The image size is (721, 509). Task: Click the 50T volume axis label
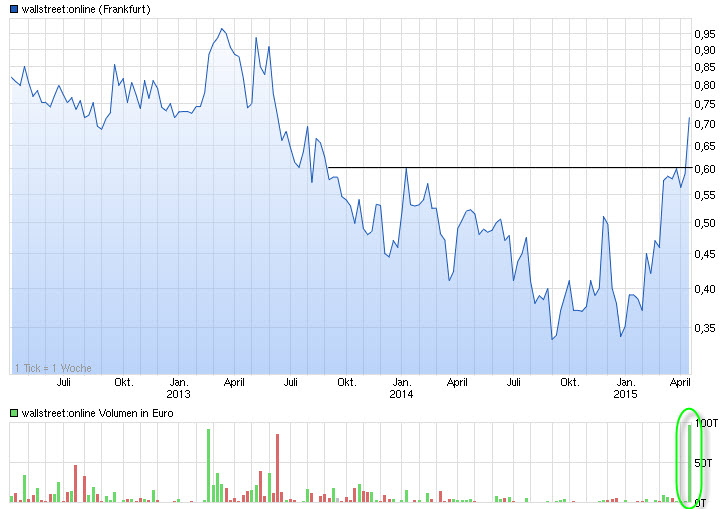(x=706, y=463)
